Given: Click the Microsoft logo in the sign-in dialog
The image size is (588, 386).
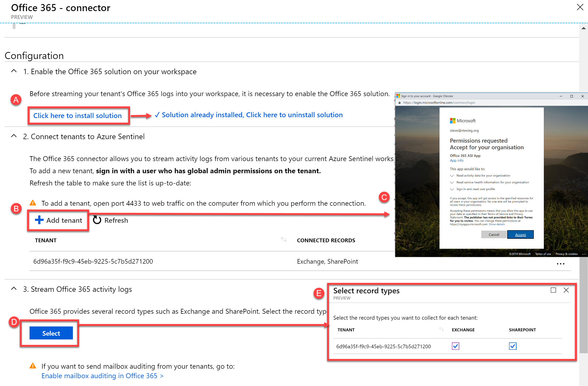Looking at the screenshot, I should (463, 120).
